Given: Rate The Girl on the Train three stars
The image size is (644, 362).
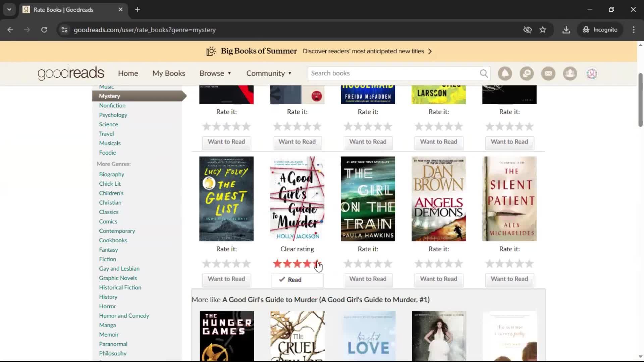Looking at the screenshot, I should pyautogui.click(x=368, y=264).
